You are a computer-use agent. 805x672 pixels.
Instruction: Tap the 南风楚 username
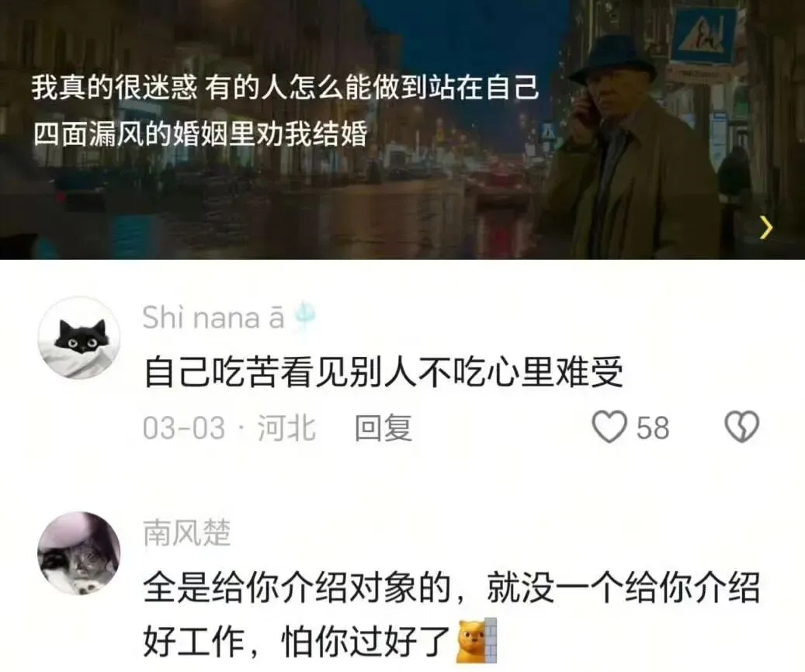[x=187, y=532]
